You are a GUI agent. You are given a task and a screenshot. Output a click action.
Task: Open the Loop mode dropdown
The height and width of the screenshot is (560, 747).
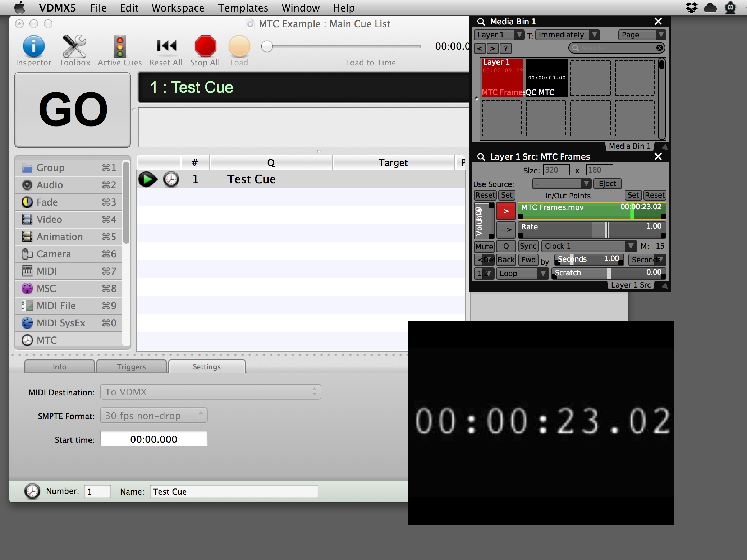pyautogui.click(x=522, y=274)
